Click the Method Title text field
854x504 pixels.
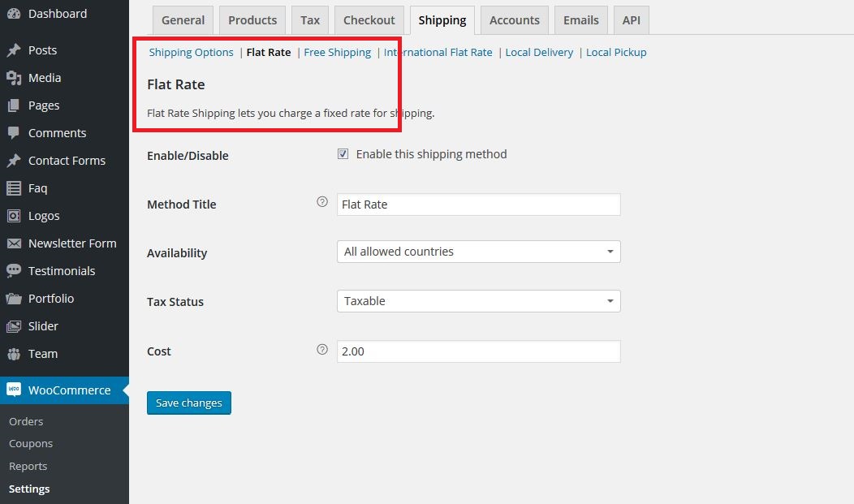(x=479, y=205)
